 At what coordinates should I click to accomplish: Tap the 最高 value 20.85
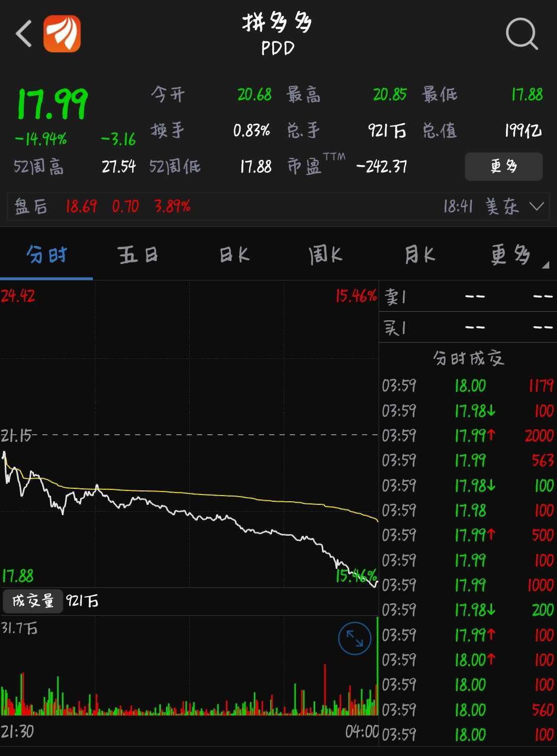click(x=390, y=94)
